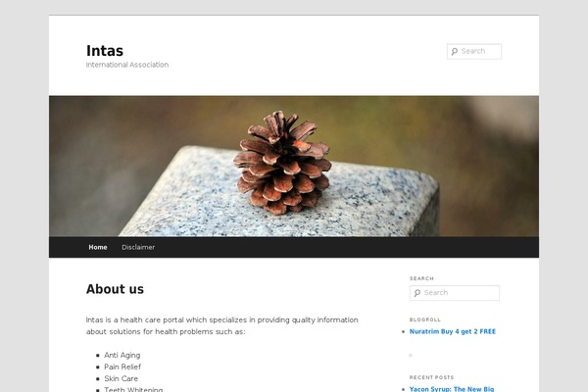Screen dimensions: 588x392
Task: Click the Teeth Whitening list item
Action: (133, 389)
